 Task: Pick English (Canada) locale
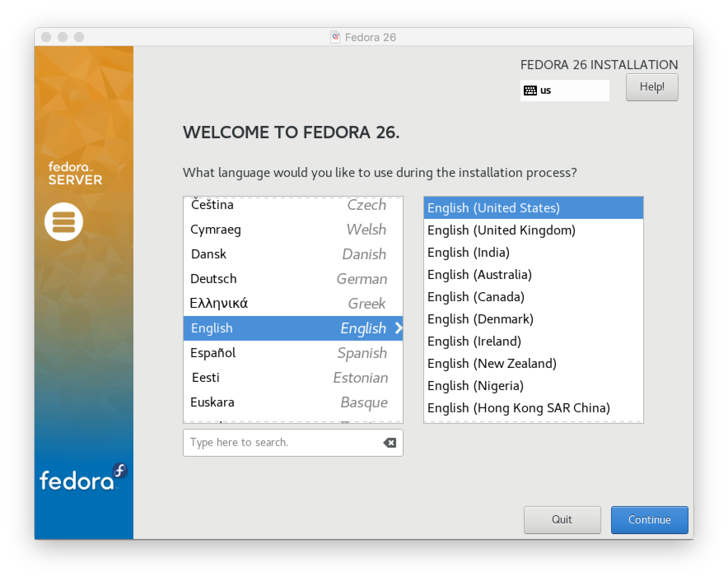pos(533,297)
